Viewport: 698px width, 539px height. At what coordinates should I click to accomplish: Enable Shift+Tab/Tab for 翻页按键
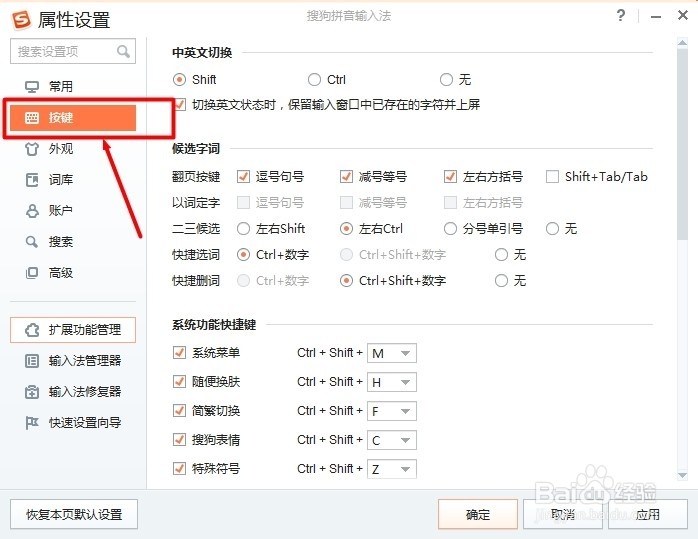pos(552,177)
